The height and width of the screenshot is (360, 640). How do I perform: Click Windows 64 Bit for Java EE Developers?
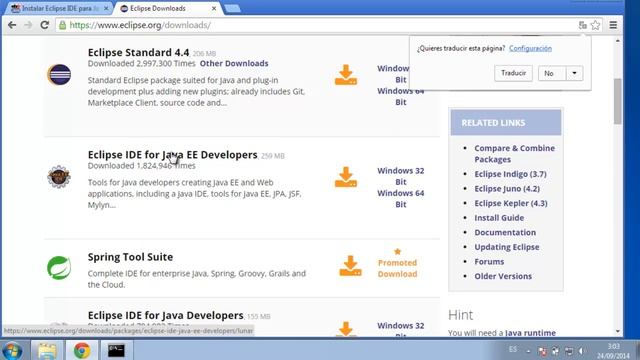[x=400, y=198]
